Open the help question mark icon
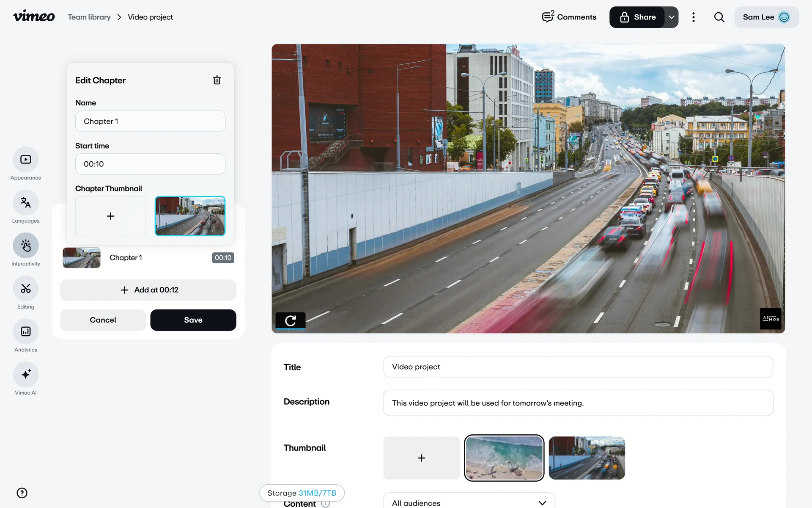Screen dimensions: 812x508 (x=22, y=493)
